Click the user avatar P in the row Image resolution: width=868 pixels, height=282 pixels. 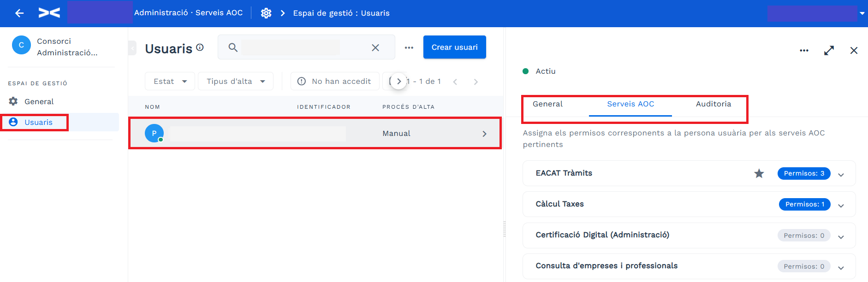tap(154, 133)
